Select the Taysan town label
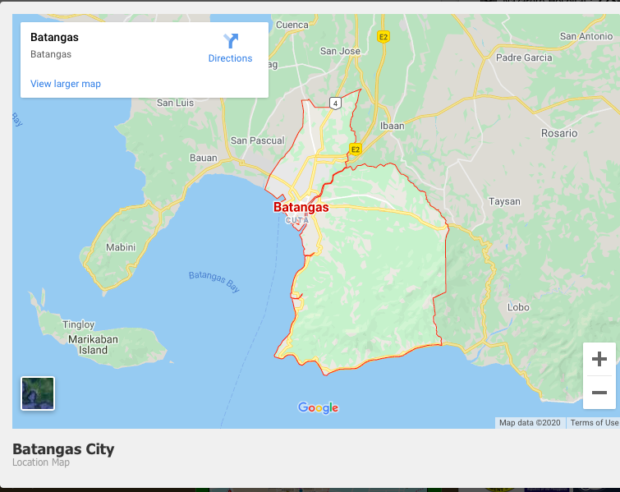 (504, 201)
